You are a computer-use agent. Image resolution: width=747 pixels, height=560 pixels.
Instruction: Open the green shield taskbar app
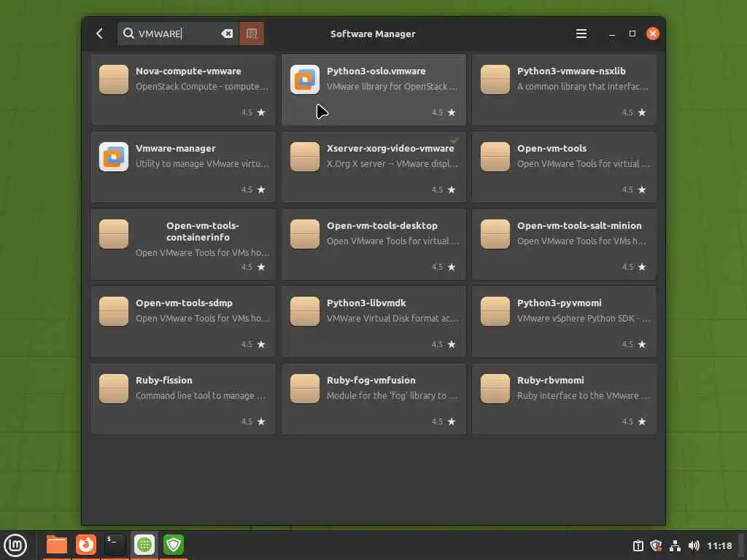[174, 545]
